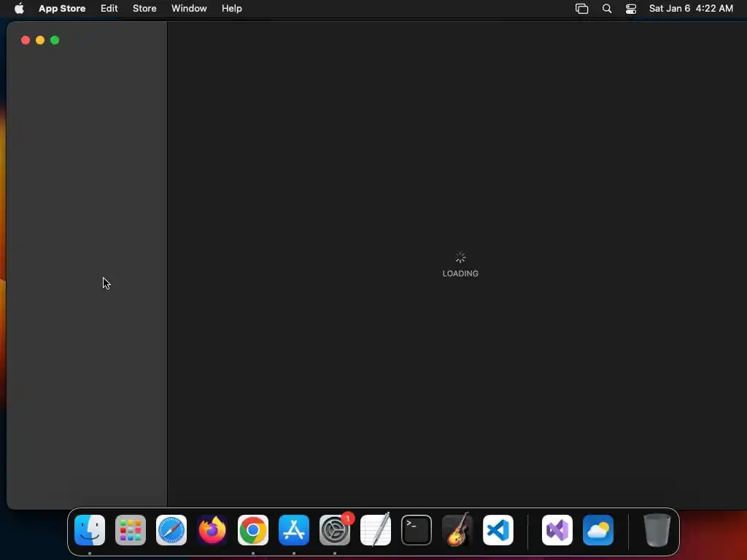The width and height of the screenshot is (747, 560).
Task: Open Launchpad from the Dock
Action: (131, 530)
